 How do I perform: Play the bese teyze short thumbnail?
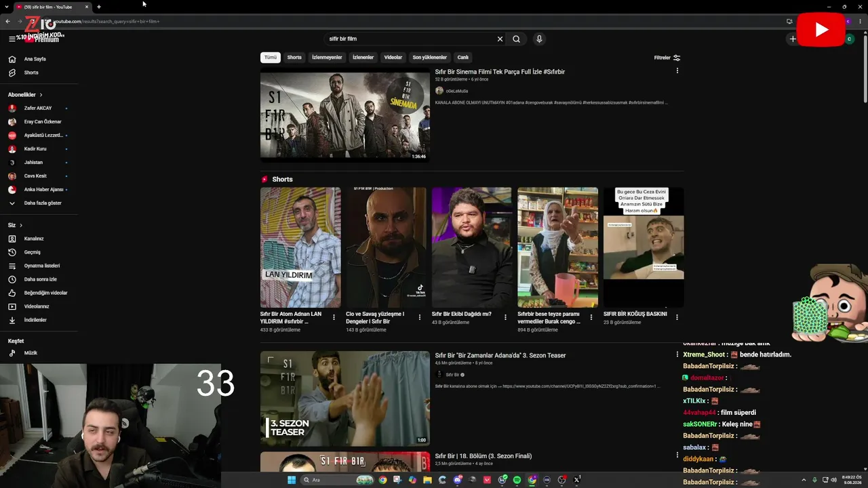tap(557, 247)
